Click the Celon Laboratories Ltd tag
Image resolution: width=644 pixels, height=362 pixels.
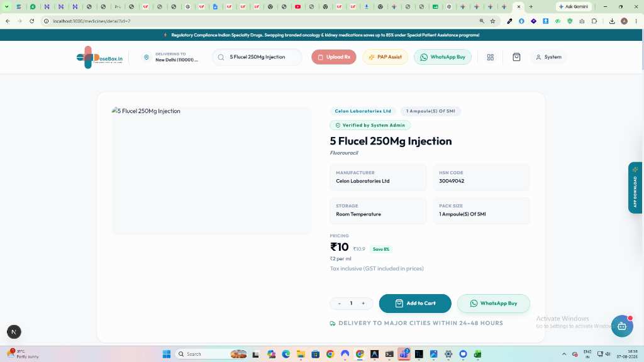[x=363, y=111]
